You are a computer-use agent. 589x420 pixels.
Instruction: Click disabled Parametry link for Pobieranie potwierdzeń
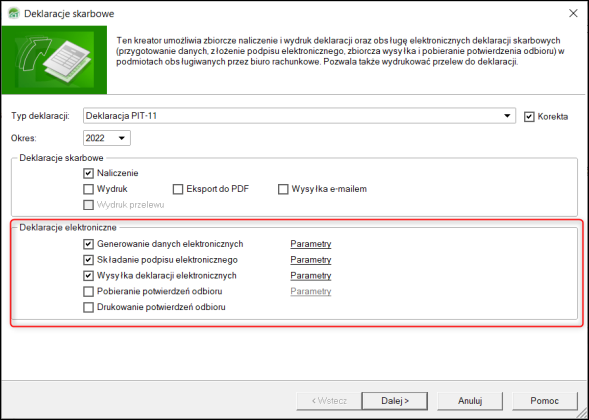click(x=311, y=292)
